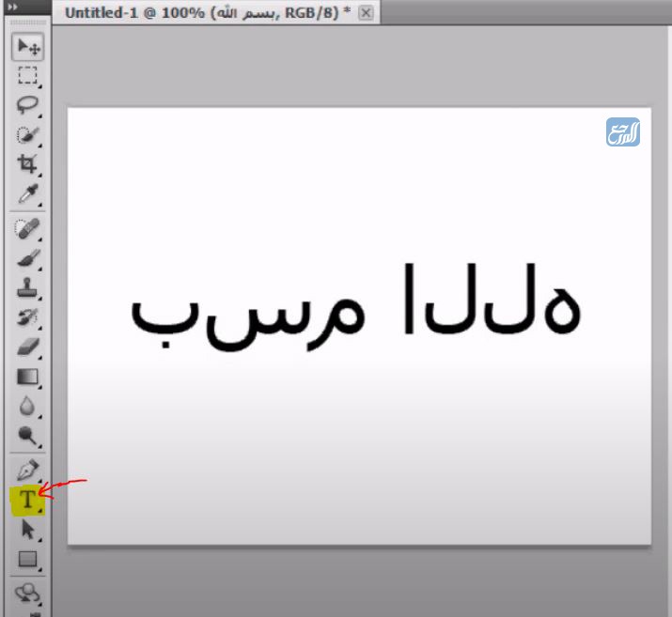
Task: Select the Move tool
Action: [x=28, y=46]
